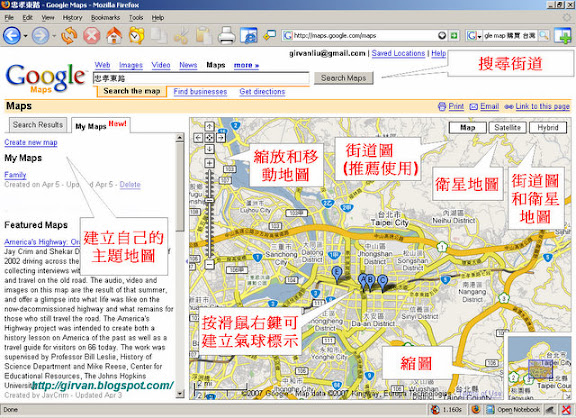
Task: Switch map to Satellite view
Action: 507,127
